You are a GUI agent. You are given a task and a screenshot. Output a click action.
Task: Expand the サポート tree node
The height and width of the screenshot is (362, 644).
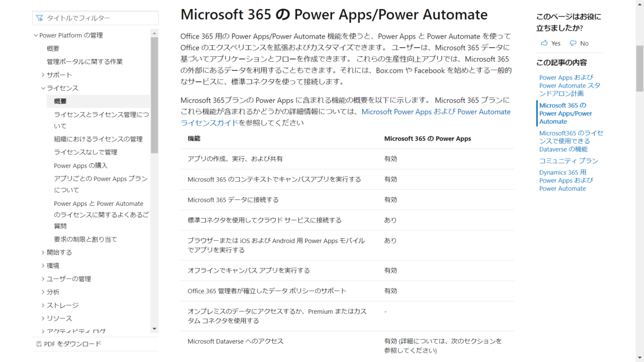click(43, 75)
